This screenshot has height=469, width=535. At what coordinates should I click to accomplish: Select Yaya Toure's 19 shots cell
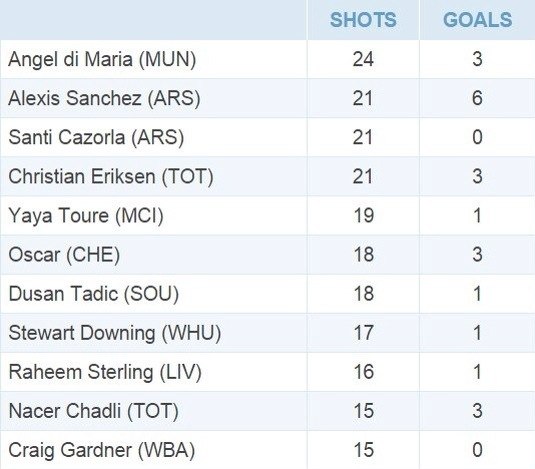coord(363,216)
